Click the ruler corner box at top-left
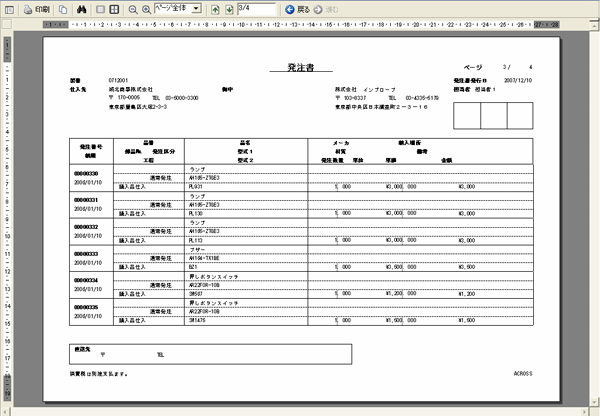600x416 pixels. click(x=7, y=24)
